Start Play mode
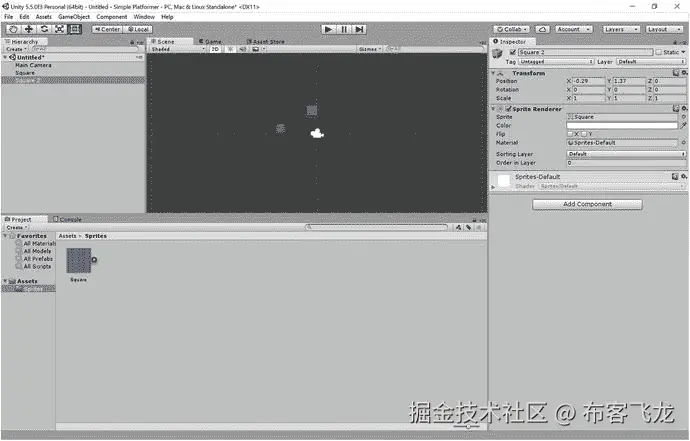Viewport: 690px width, 441px height. pyautogui.click(x=328, y=29)
